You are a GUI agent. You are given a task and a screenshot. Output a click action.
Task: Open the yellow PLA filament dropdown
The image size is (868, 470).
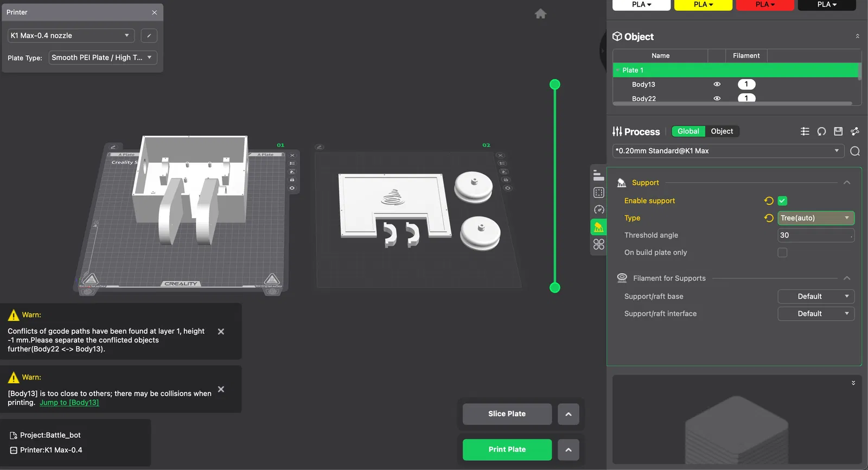point(704,5)
